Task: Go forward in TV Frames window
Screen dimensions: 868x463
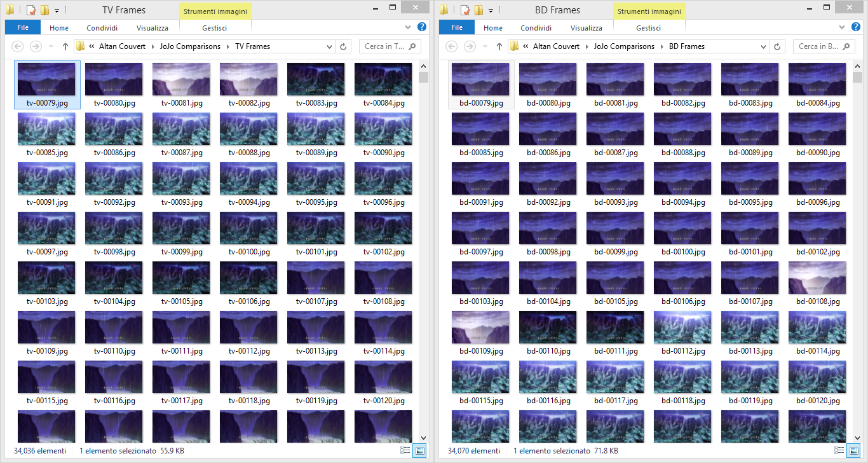Action: point(36,46)
